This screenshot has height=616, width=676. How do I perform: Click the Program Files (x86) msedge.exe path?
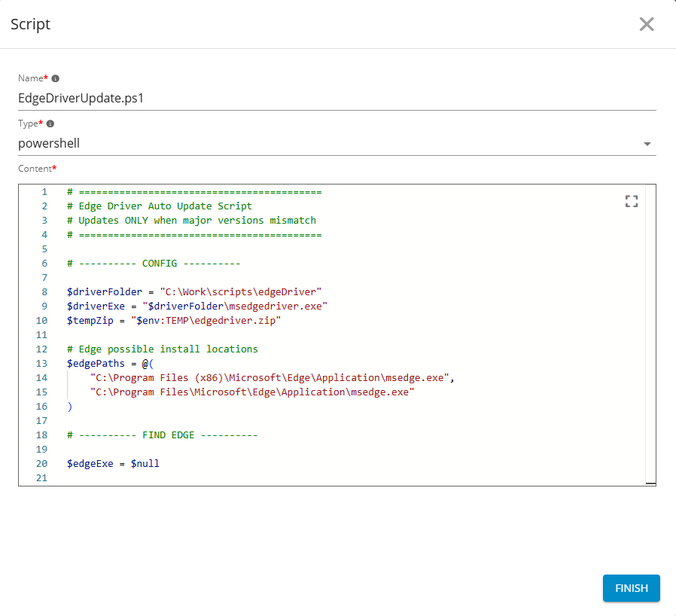point(272,378)
